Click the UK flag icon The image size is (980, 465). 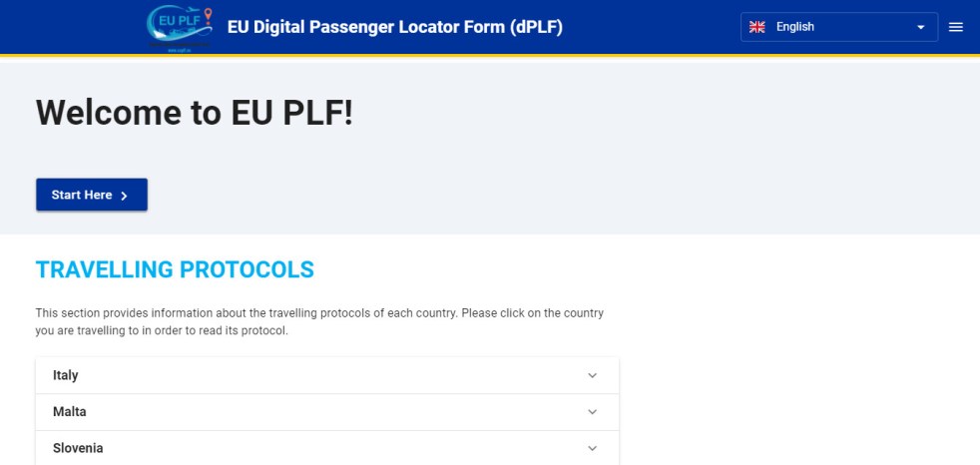pos(757,27)
